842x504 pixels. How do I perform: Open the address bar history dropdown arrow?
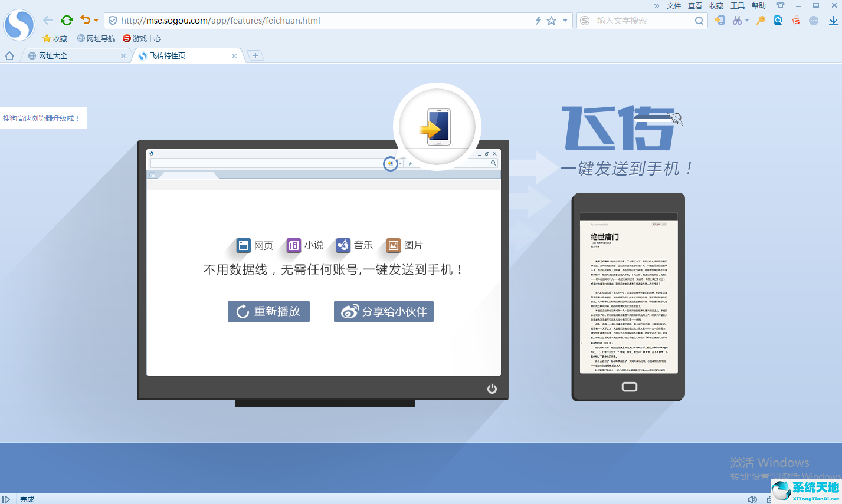[565, 21]
